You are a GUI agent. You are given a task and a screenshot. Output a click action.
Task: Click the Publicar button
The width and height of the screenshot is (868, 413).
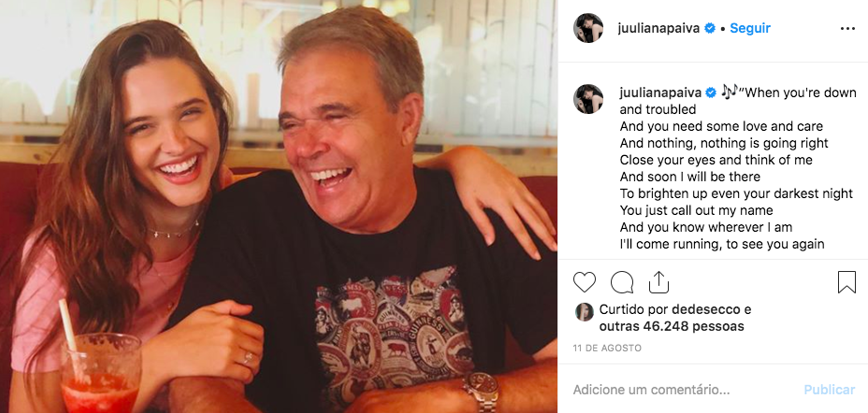(x=830, y=390)
